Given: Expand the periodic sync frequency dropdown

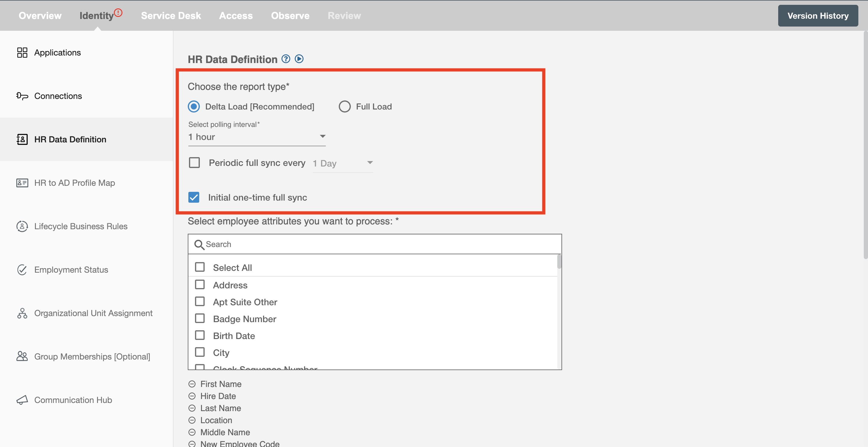Looking at the screenshot, I should 369,162.
